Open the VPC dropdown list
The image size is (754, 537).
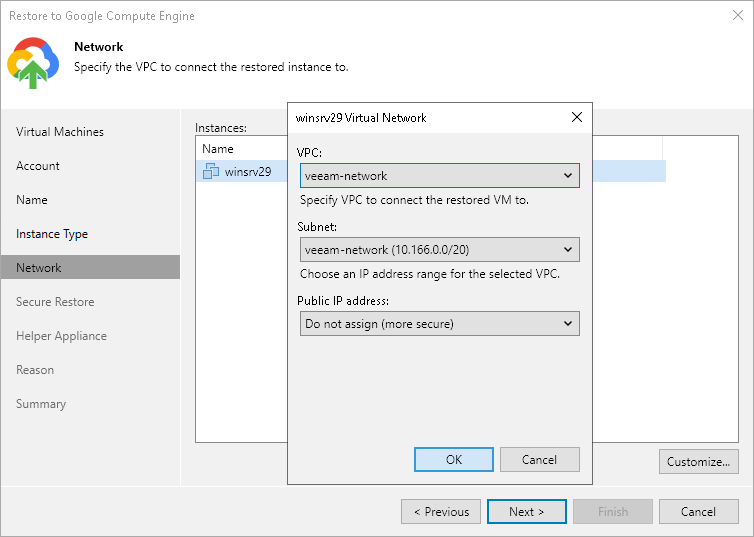[x=440, y=175]
